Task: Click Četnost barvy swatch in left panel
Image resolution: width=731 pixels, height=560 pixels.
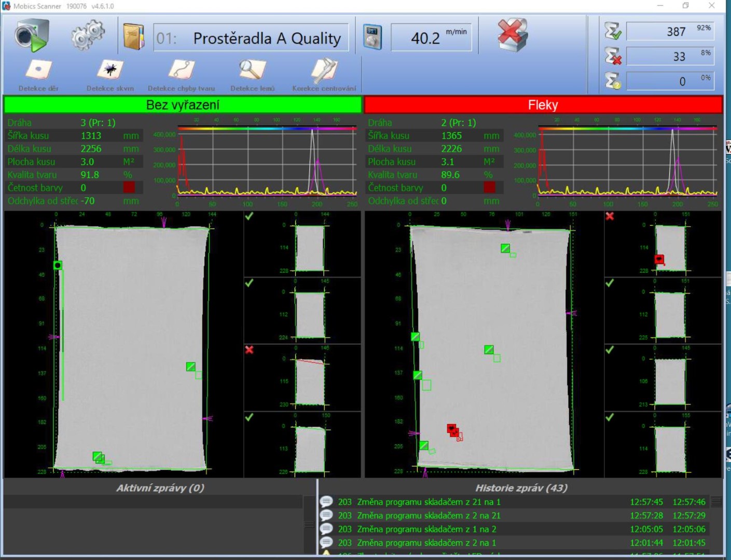Action: 129,187
